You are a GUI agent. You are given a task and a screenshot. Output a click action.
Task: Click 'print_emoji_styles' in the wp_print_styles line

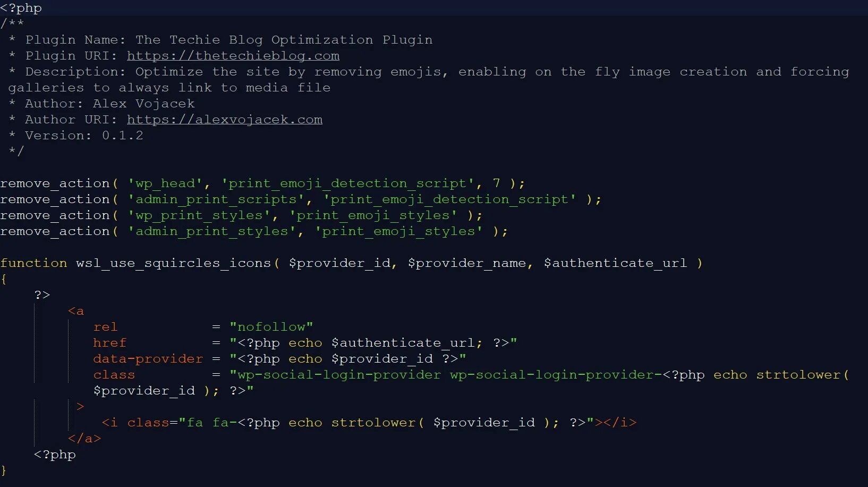373,215
